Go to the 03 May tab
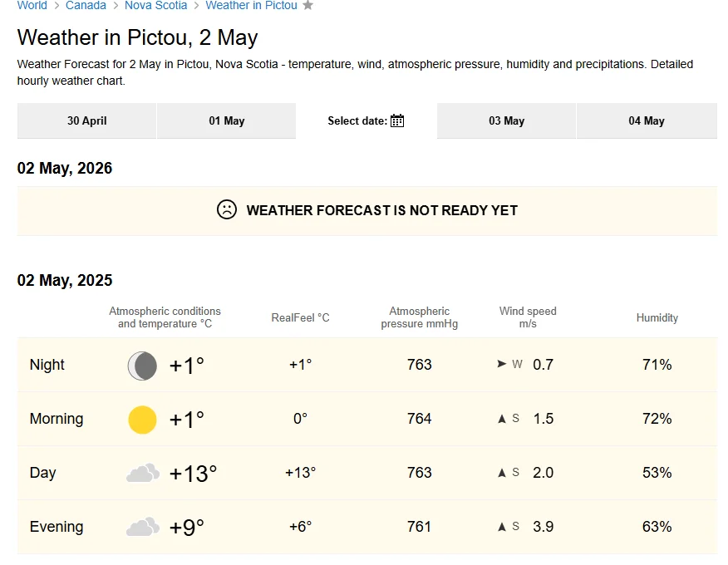The height and width of the screenshot is (565, 728). [x=506, y=121]
